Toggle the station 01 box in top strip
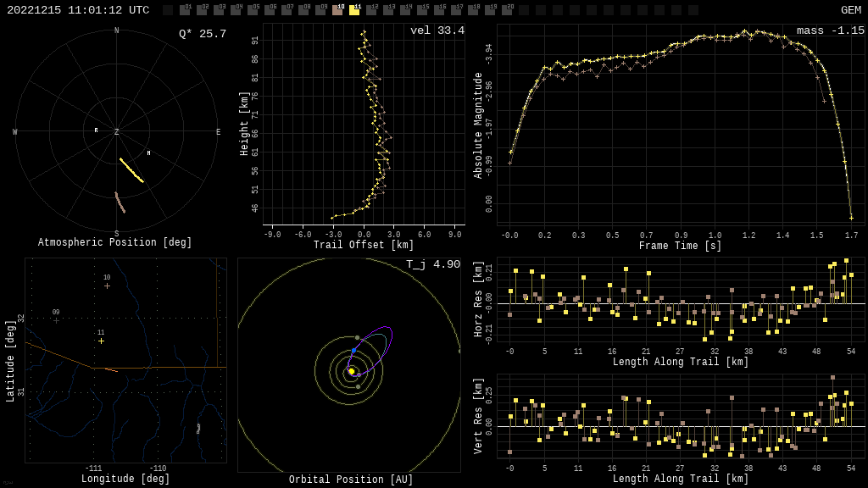 (x=185, y=10)
